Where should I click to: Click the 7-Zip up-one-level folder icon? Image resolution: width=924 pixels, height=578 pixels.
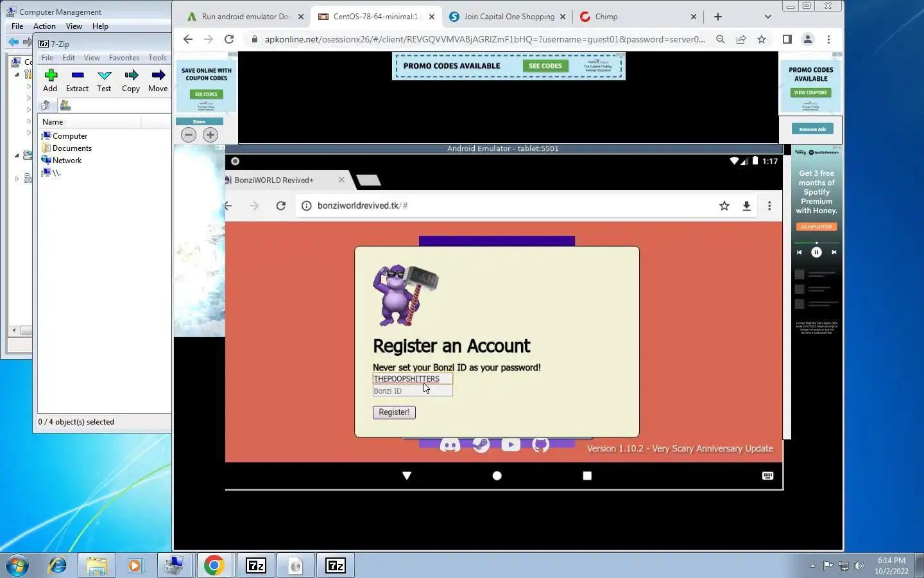click(46, 105)
